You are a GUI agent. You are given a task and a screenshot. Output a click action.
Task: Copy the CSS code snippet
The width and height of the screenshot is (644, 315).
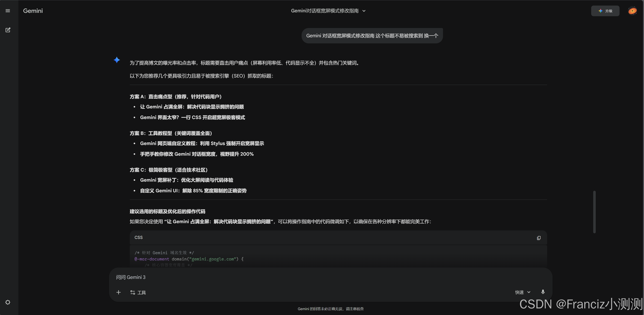539,238
